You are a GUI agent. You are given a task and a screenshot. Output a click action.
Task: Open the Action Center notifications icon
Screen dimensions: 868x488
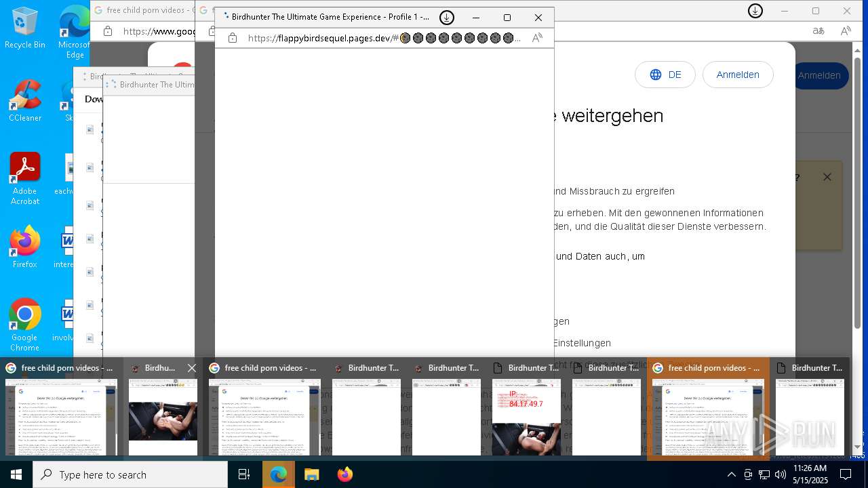click(x=846, y=474)
